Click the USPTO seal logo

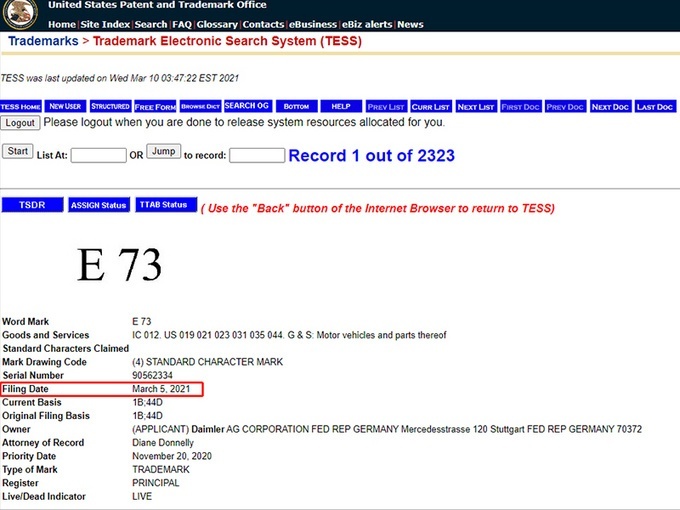tap(20, 13)
